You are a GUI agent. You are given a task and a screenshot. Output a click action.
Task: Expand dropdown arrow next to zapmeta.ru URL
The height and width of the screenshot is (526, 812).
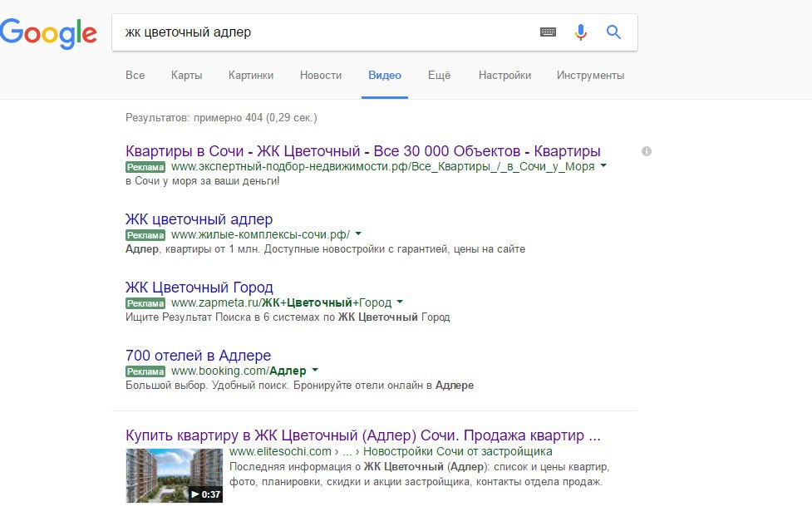[x=400, y=302]
